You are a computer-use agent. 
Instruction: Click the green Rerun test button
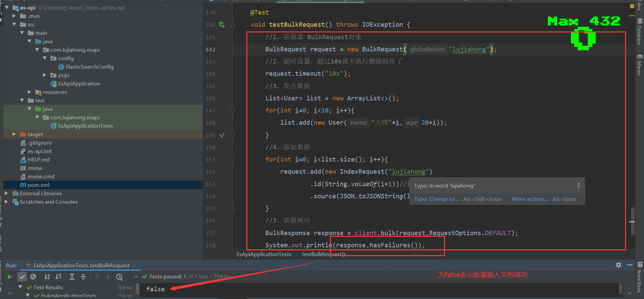(x=9, y=277)
